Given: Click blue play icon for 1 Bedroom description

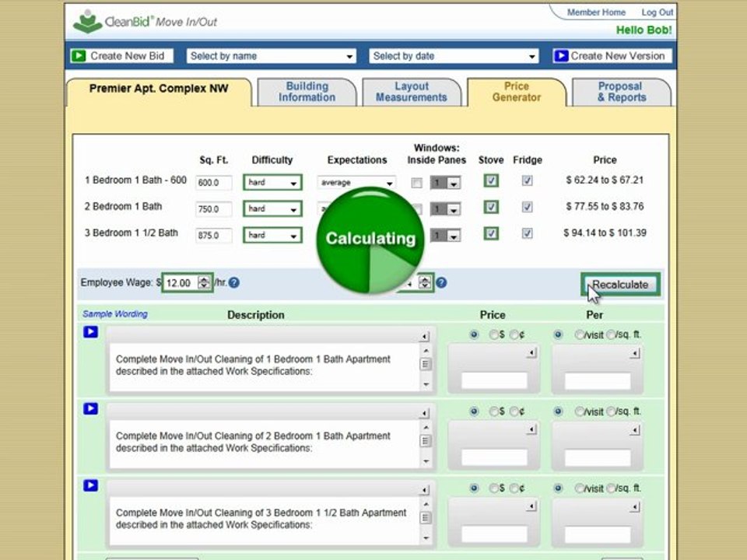Looking at the screenshot, I should pos(90,331).
